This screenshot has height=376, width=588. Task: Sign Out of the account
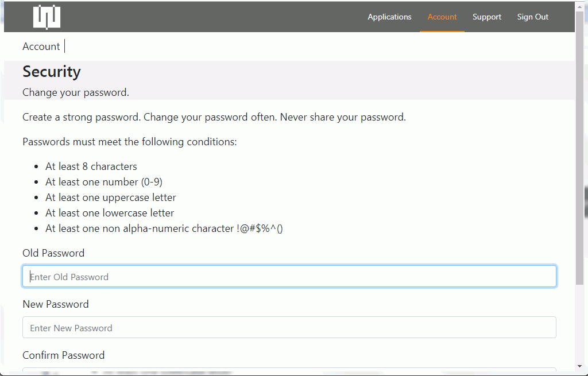[532, 17]
